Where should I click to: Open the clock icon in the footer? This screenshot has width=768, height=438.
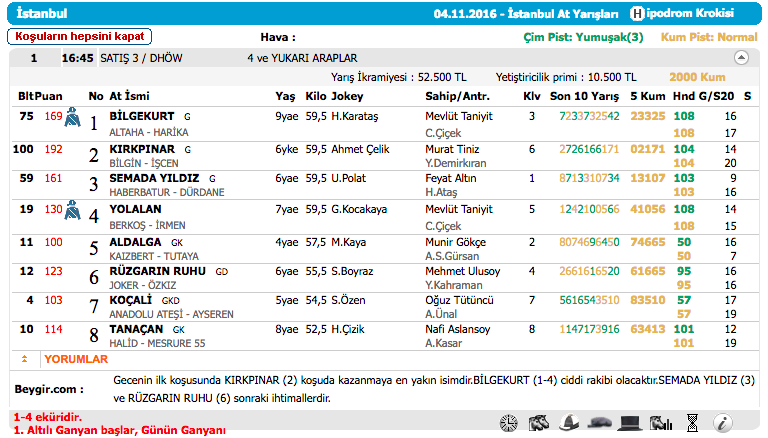click(x=508, y=422)
